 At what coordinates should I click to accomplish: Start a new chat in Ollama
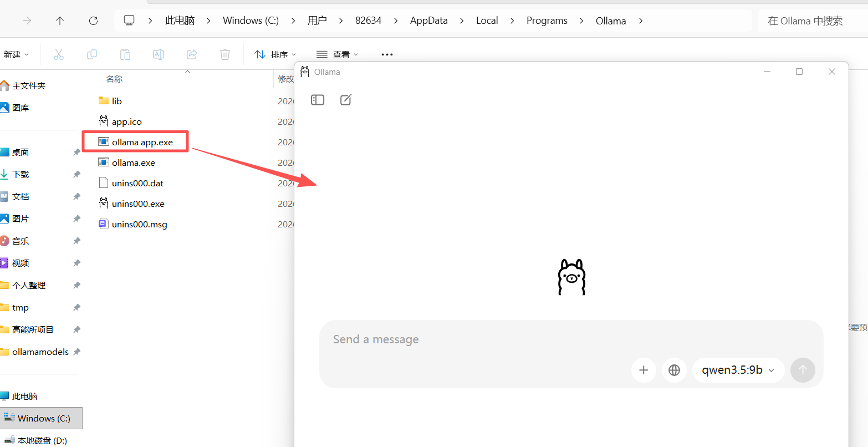tap(346, 100)
